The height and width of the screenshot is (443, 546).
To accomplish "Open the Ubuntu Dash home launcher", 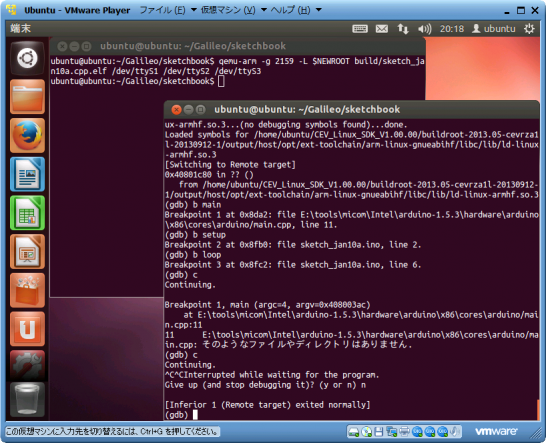I will click(x=27, y=58).
